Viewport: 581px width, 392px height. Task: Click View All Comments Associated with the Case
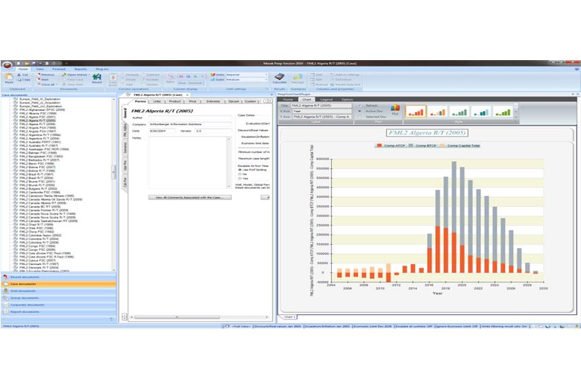189,197
